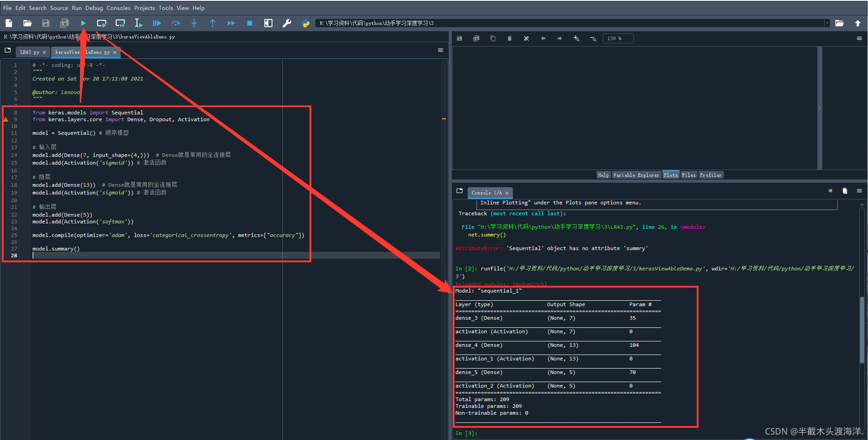Change to the parent directory

[x=858, y=23]
